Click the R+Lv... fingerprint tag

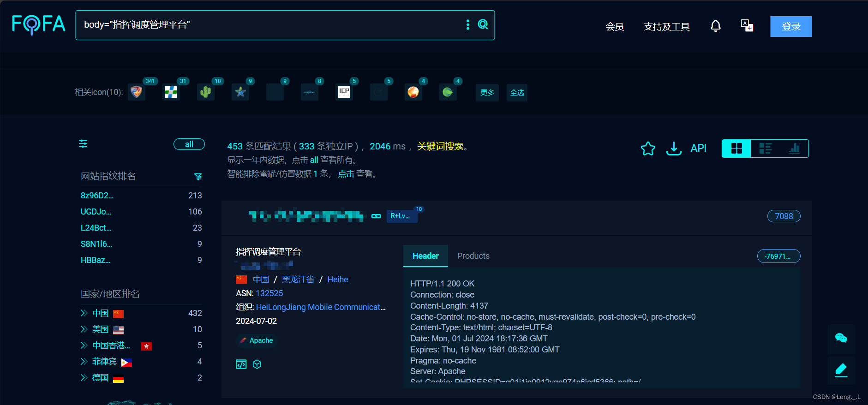tap(402, 216)
